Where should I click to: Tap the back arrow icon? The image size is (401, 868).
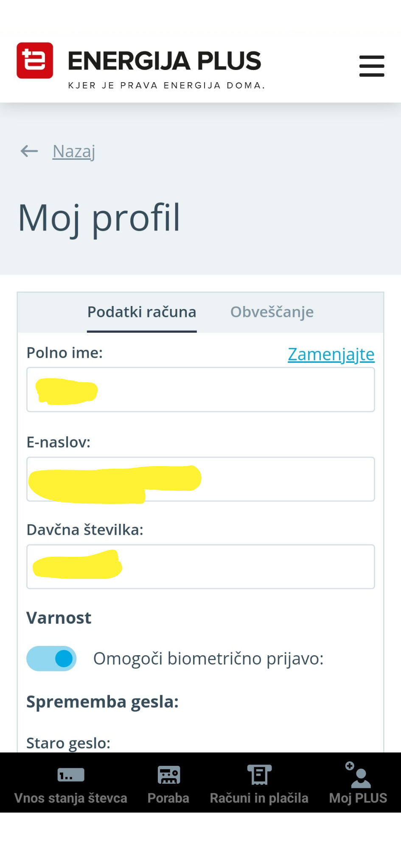(29, 151)
